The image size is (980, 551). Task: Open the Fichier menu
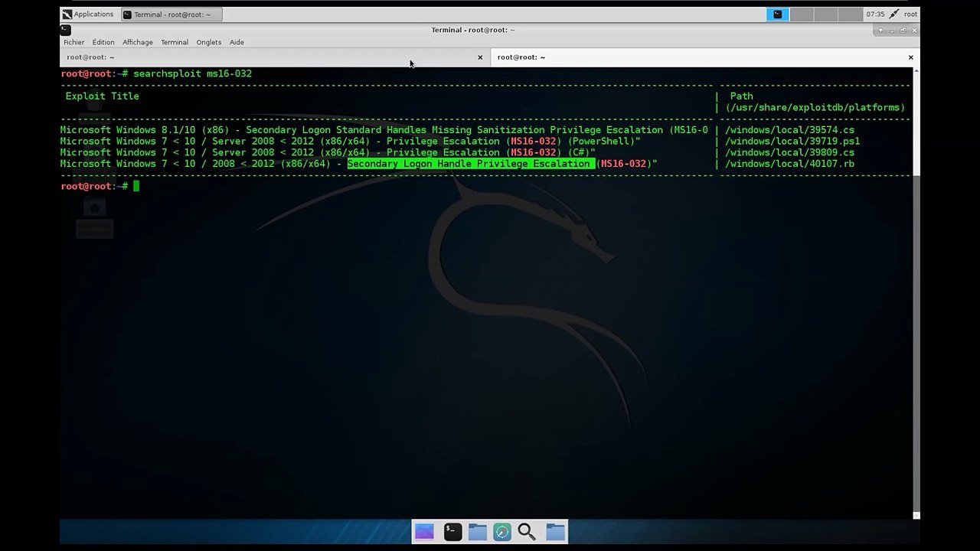[73, 42]
